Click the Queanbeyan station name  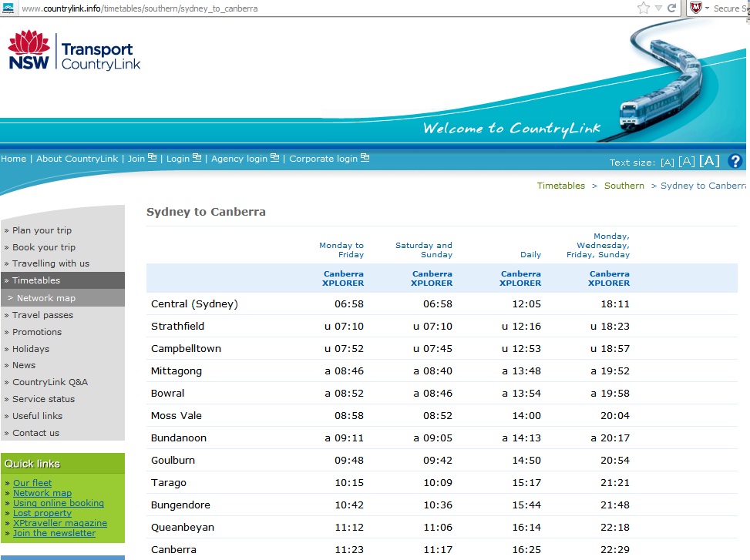click(183, 528)
